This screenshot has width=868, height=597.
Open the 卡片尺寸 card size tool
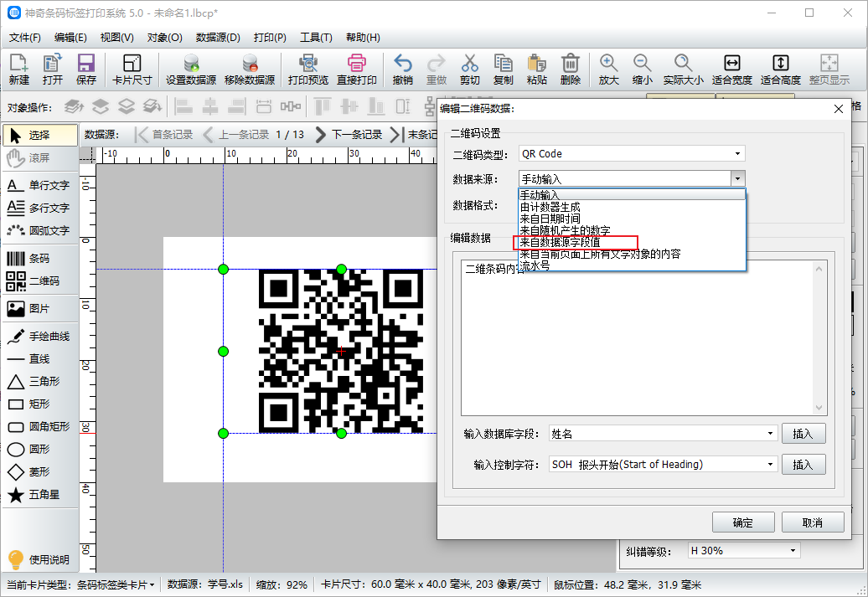(x=132, y=69)
